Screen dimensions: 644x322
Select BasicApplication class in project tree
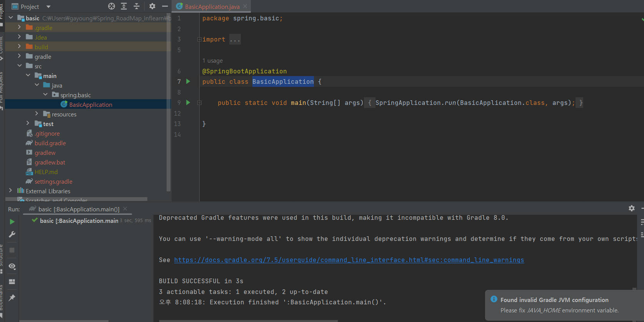pos(88,105)
